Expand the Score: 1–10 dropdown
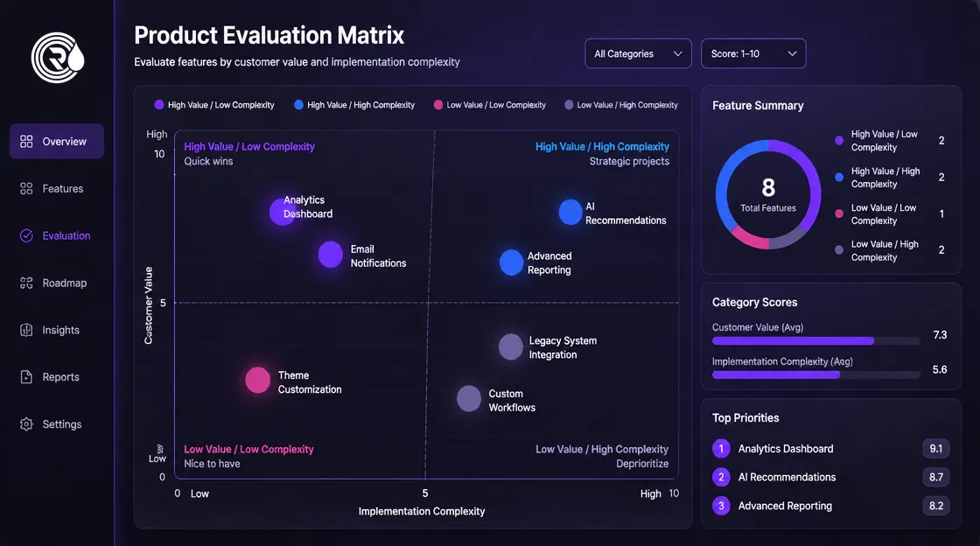Screen dimensions: 980x546 click(753, 53)
